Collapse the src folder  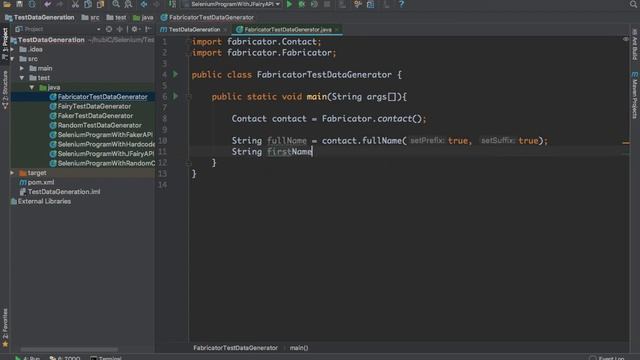click(x=13, y=59)
